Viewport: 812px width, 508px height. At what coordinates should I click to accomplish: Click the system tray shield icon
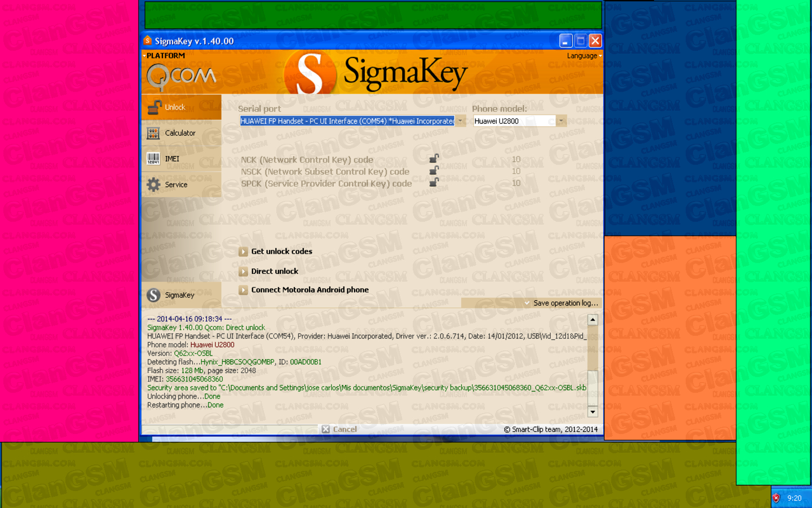point(776,498)
